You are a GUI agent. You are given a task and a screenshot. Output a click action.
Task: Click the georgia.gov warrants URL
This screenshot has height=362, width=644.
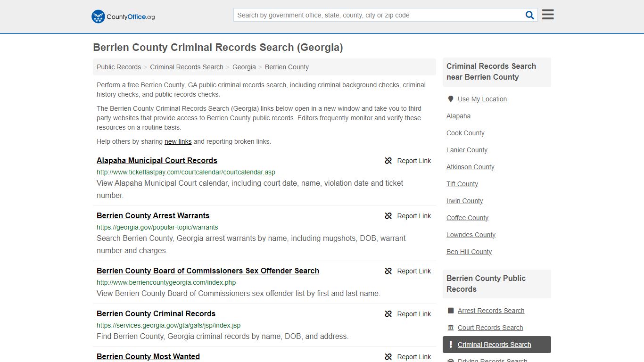coord(157,227)
